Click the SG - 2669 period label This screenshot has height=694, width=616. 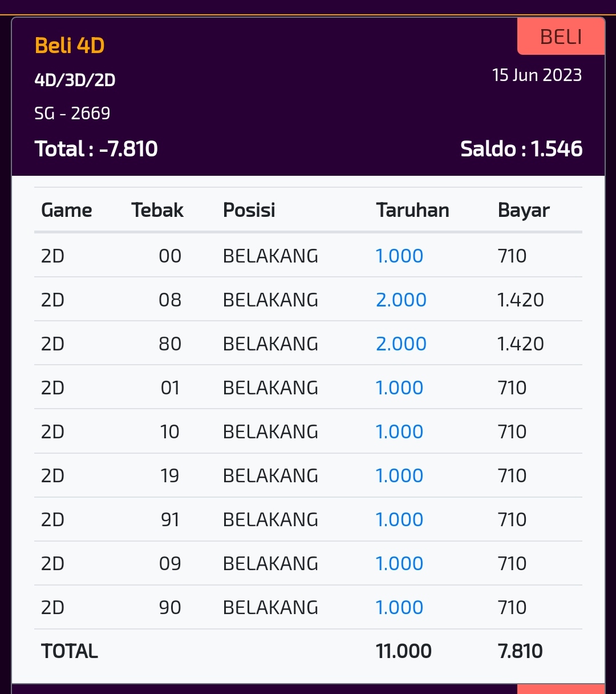[x=72, y=113]
